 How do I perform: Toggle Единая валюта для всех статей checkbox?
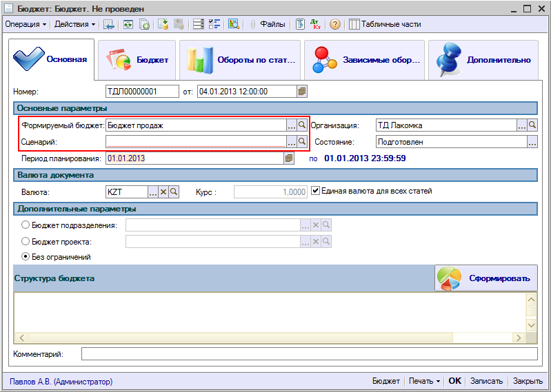[316, 191]
